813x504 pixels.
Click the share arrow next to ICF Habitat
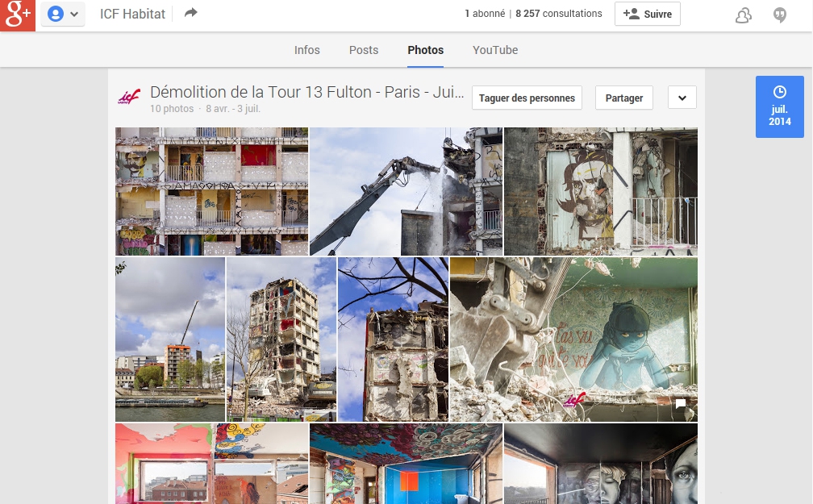[191, 13]
